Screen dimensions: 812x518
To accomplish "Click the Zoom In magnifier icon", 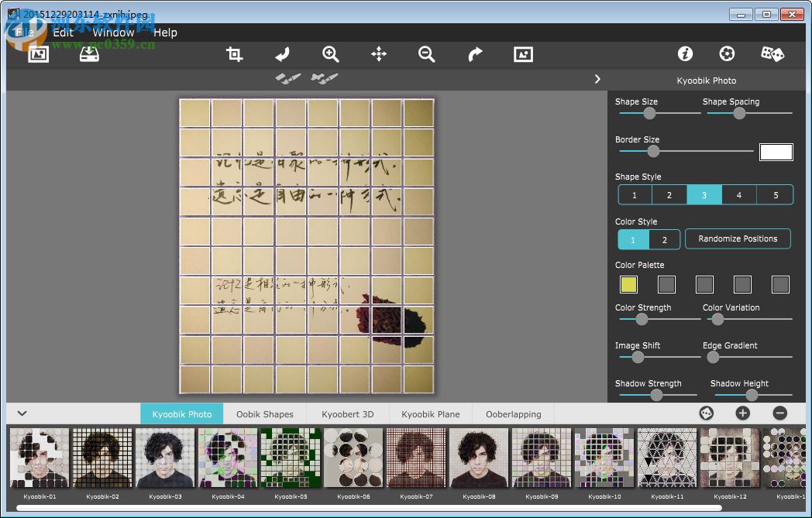I will tap(330, 54).
